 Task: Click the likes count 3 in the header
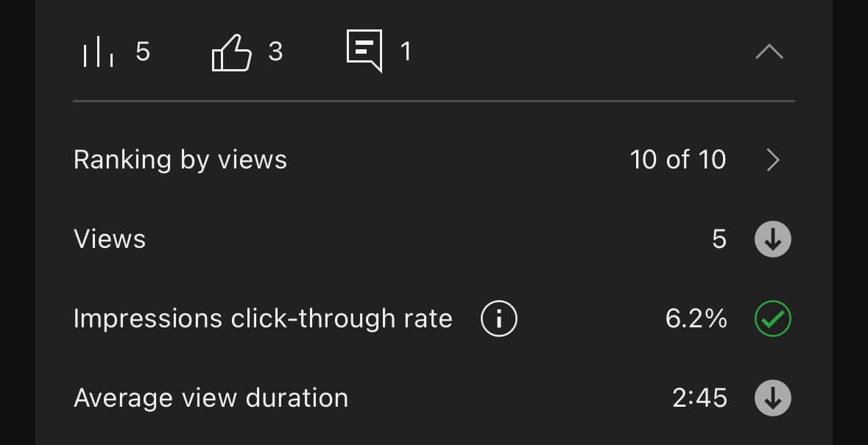275,51
